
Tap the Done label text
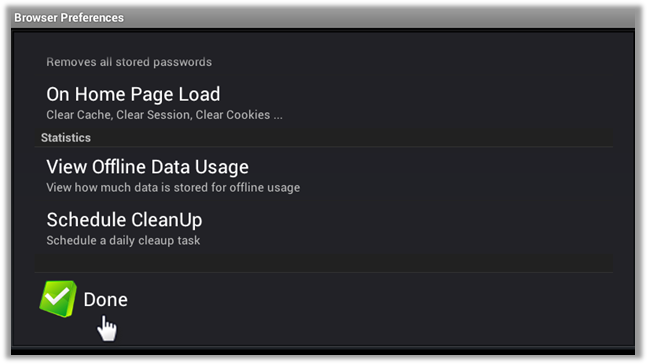105,300
